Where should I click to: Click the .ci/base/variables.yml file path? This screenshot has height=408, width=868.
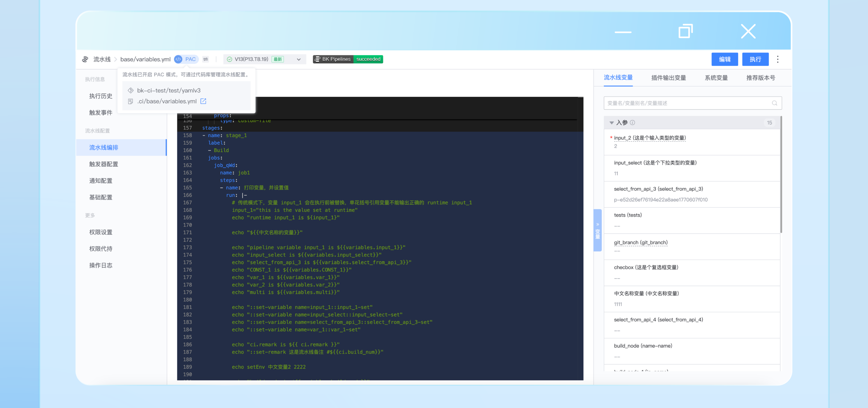167,101
